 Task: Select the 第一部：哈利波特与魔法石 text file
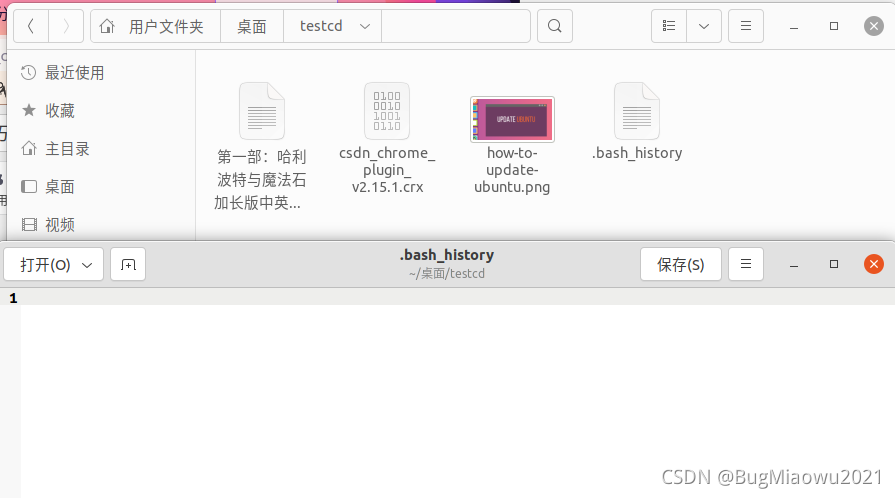261,147
